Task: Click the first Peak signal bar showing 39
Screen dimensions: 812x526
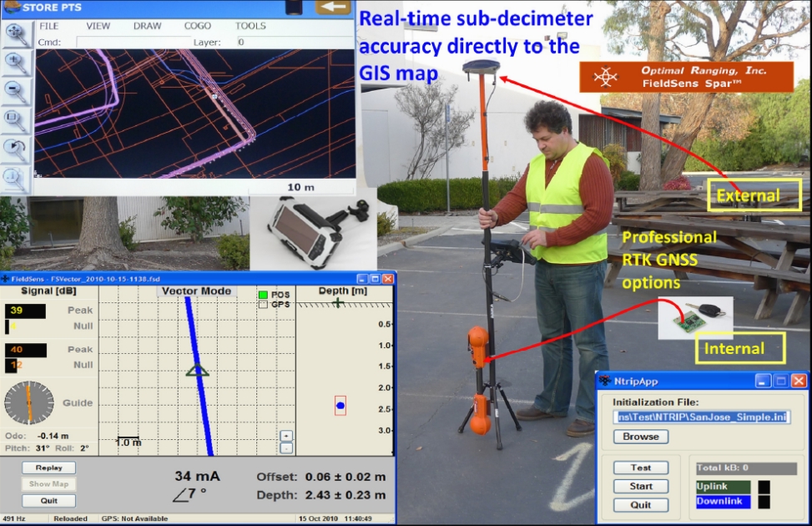Action: pyautogui.click(x=25, y=311)
